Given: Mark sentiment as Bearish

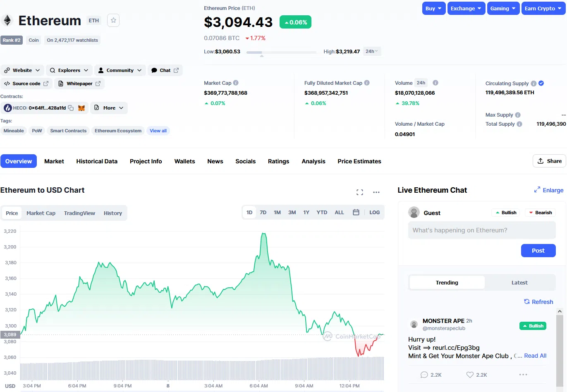Looking at the screenshot, I should [541, 213].
